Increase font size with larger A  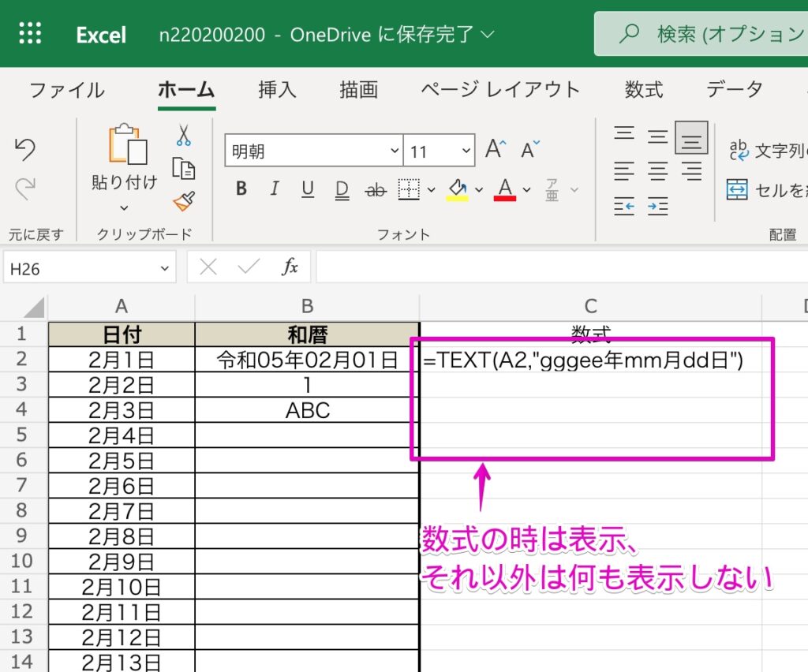(496, 149)
